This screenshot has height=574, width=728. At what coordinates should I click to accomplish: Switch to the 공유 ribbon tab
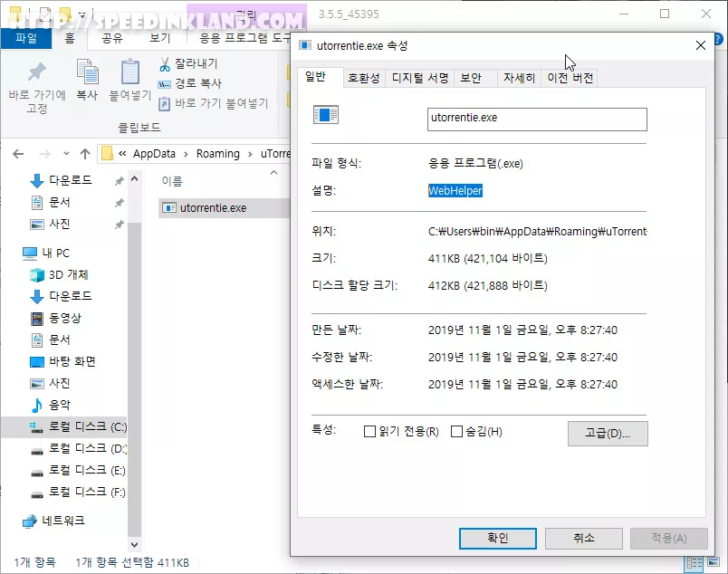coord(112,38)
